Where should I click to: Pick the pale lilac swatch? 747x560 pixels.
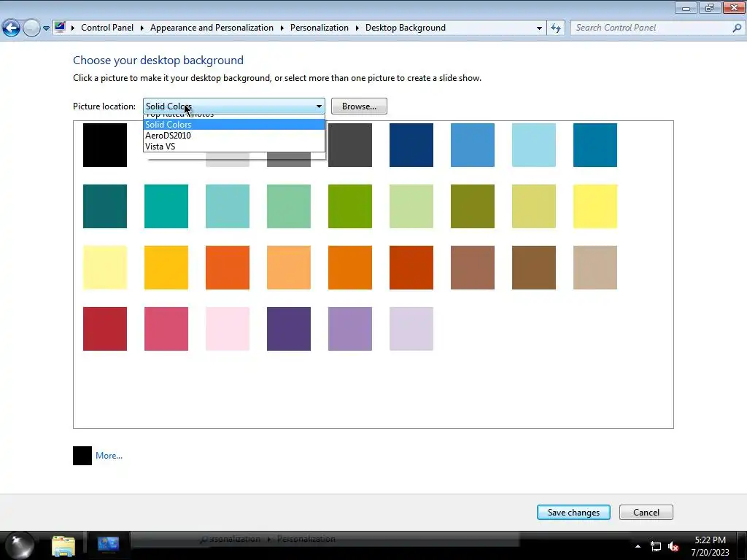pos(411,329)
